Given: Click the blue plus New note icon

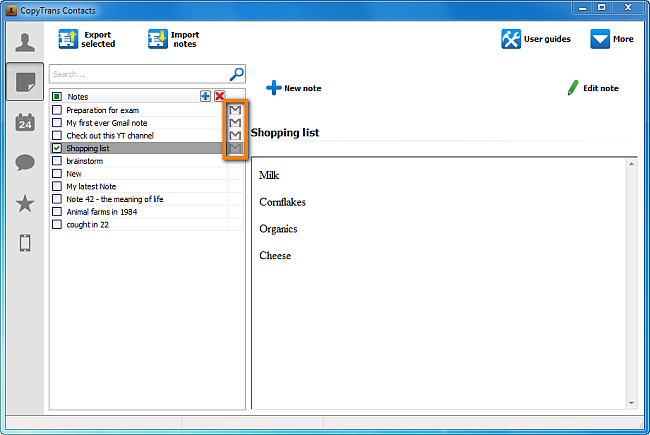Looking at the screenshot, I should pos(274,87).
